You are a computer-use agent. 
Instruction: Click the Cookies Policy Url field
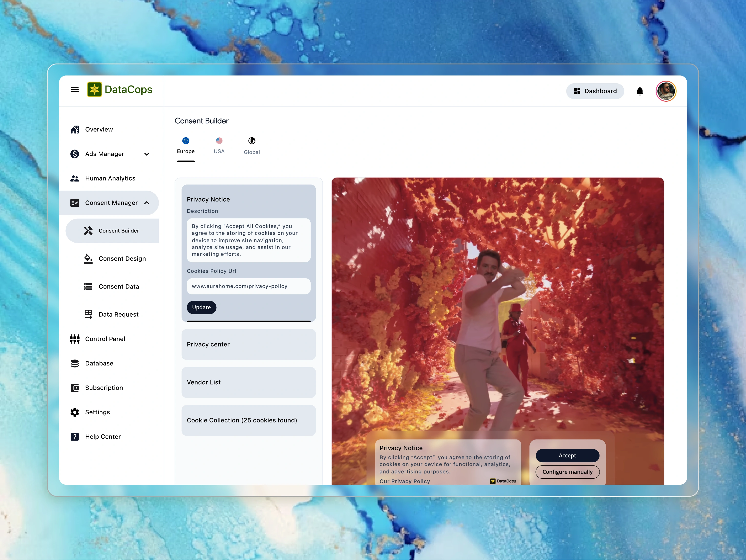(249, 286)
